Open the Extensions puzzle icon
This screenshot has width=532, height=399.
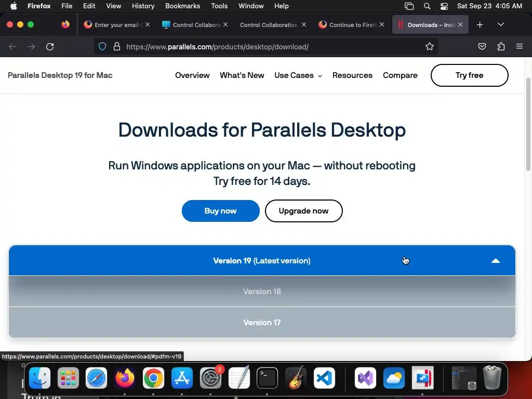[x=501, y=46]
